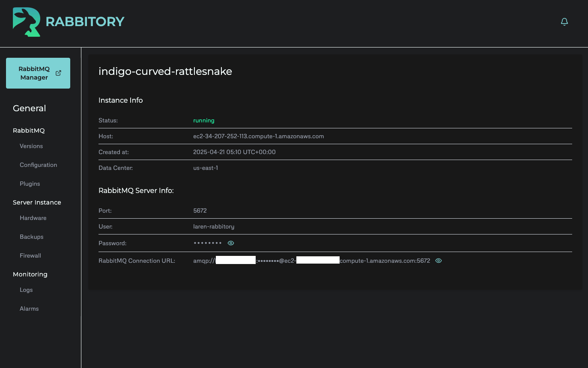Image resolution: width=588 pixels, height=368 pixels.
Task: Open the Alarms page
Action: click(29, 309)
